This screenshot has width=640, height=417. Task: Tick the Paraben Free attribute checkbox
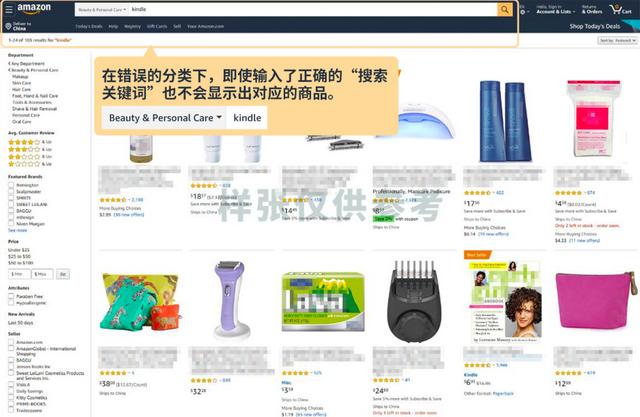[x=11, y=297]
